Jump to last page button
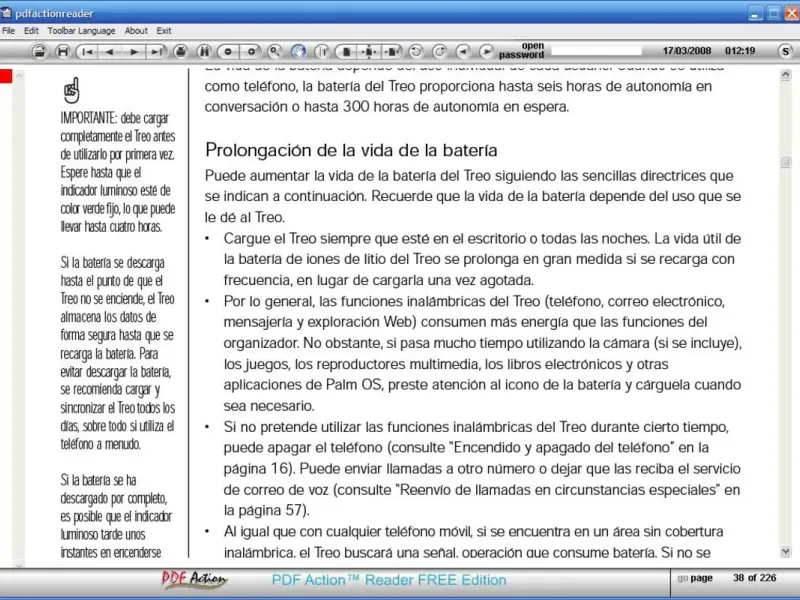Screen dimensions: 800x600 tap(155, 52)
